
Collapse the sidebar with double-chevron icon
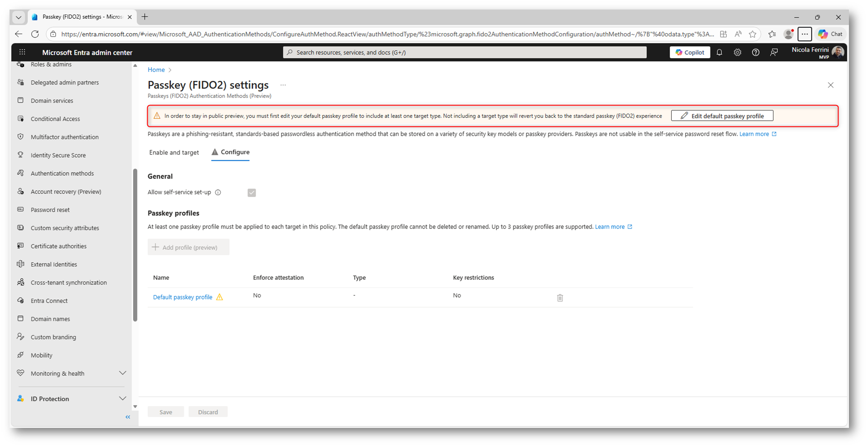pyautogui.click(x=128, y=417)
